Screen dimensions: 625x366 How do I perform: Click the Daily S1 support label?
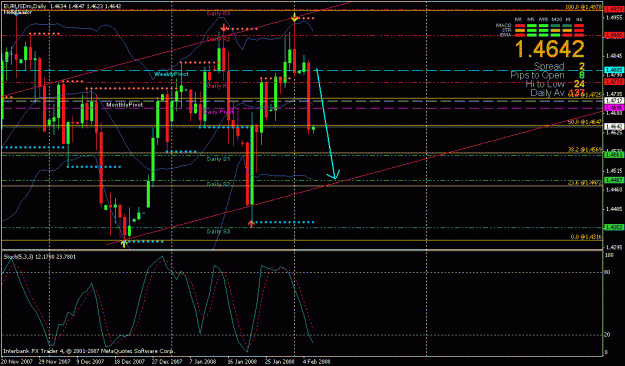pos(218,159)
